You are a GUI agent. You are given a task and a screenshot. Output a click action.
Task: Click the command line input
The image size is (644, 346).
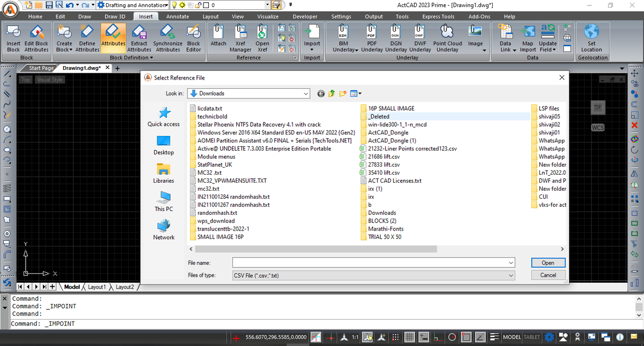322,324
